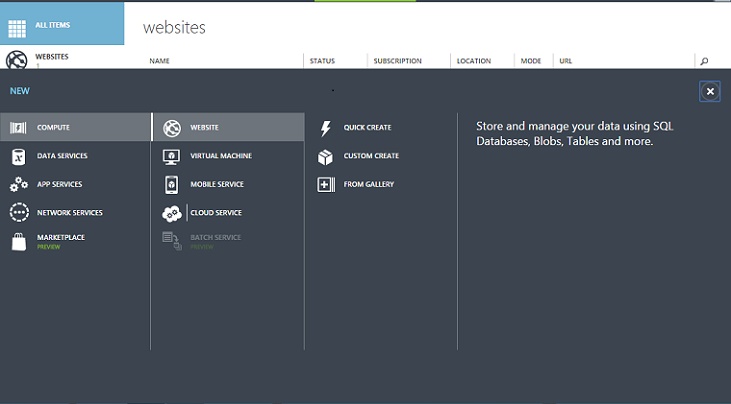Close the New panel with X button

(710, 91)
